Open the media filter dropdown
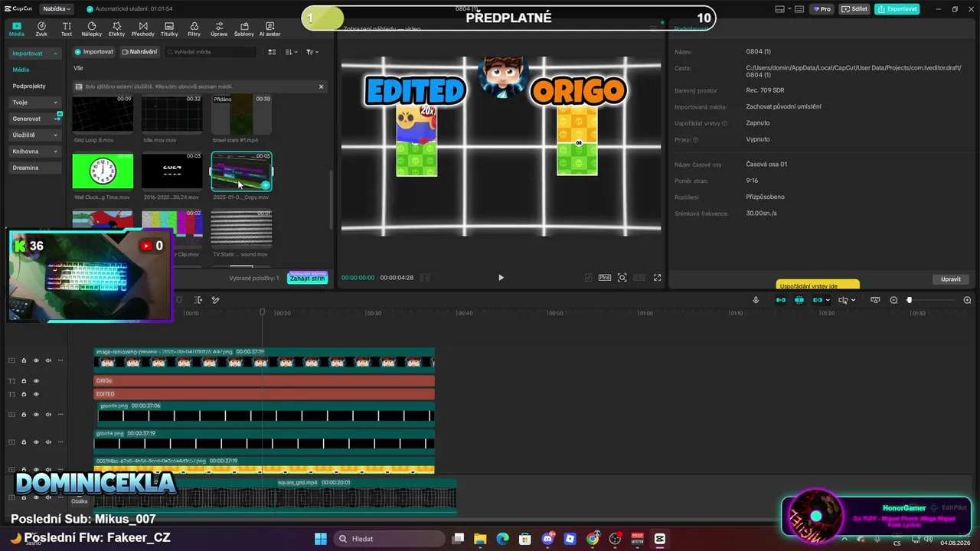Image resolution: width=980 pixels, height=551 pixels. click(x=312, y=52)
